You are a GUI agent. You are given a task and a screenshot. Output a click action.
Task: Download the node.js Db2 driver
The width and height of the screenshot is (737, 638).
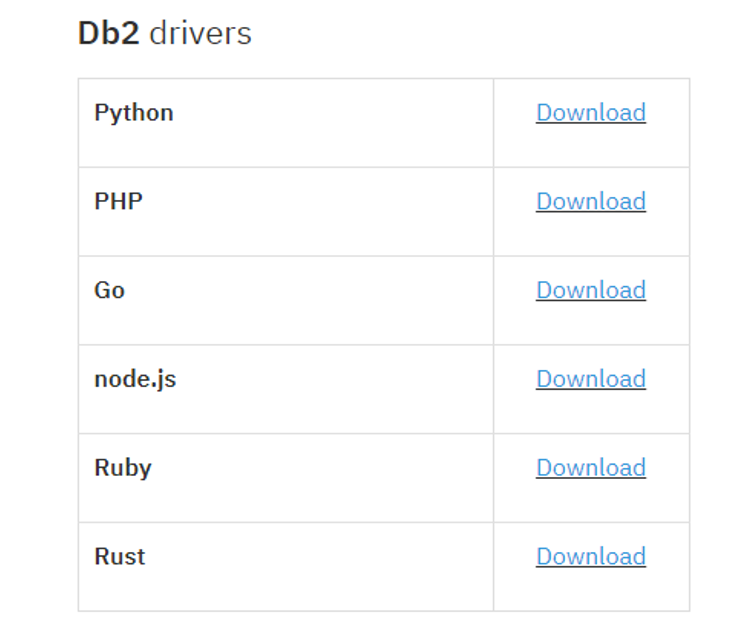(x=590, y=379)
